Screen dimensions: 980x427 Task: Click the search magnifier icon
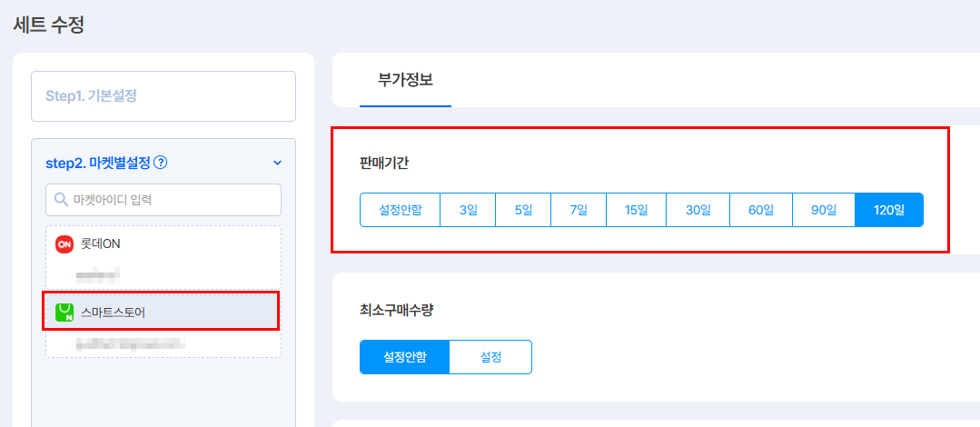62,200
